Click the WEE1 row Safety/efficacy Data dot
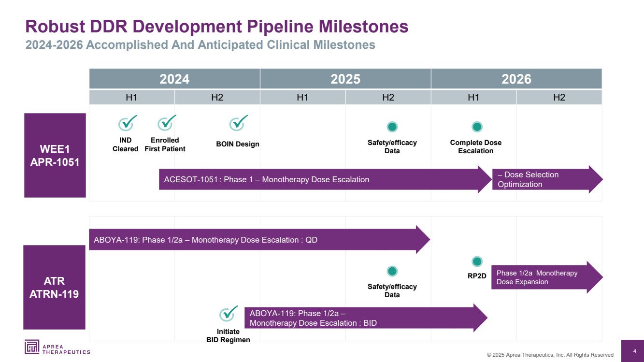 pyautogui.click(x=392, y=127)
